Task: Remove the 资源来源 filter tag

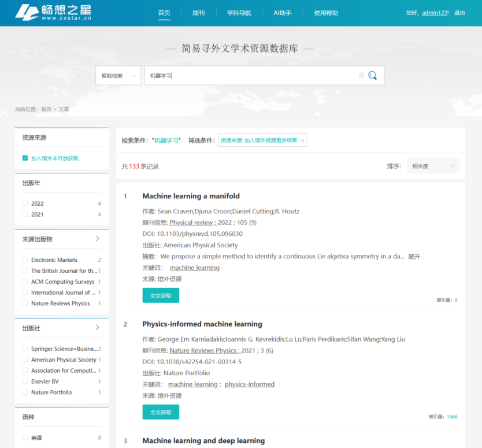Action: tap(302, 140)
